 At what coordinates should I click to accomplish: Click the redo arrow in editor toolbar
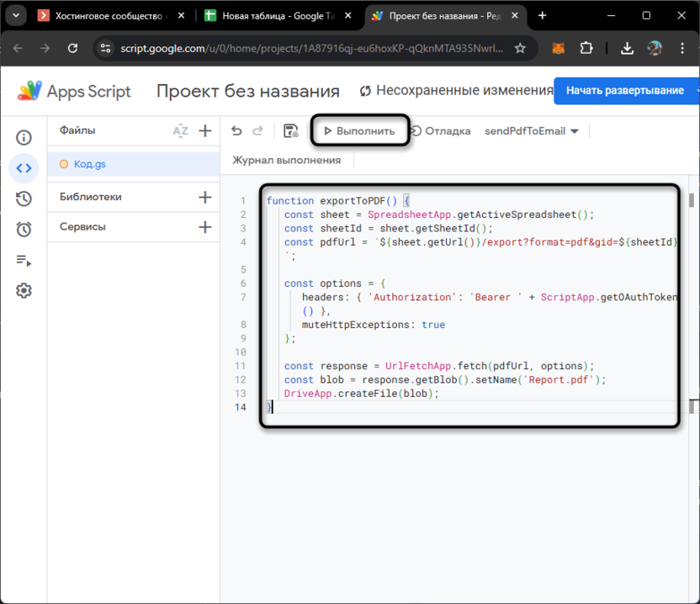258,131
